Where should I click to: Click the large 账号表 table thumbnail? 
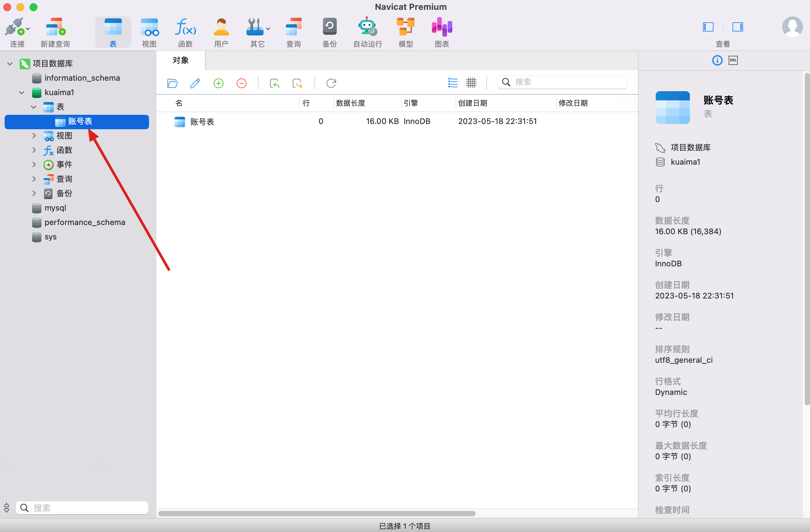672,108
